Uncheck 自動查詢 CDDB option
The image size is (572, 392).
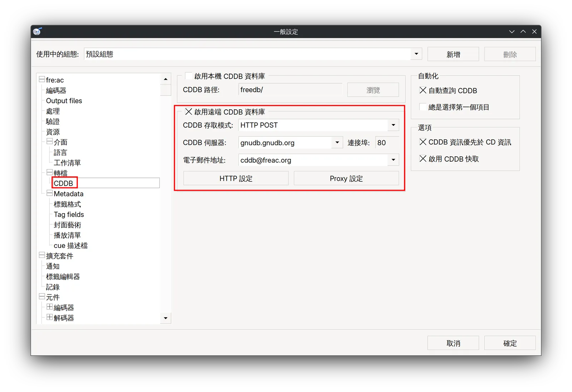[x=423, y=90]
